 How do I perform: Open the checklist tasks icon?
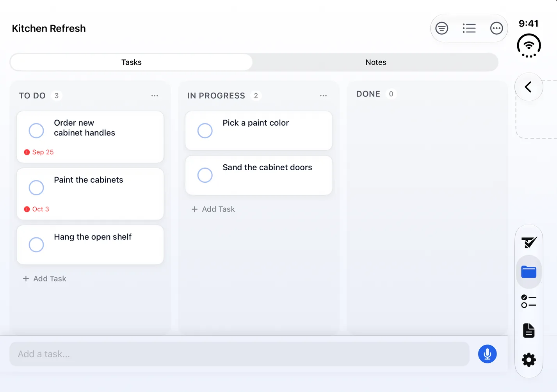529,301
